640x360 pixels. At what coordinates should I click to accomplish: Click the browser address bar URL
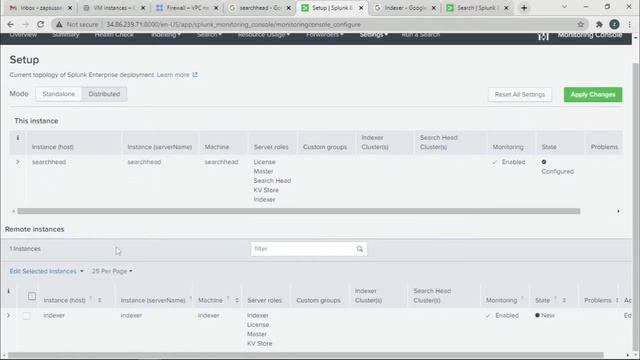coord(233,24)
